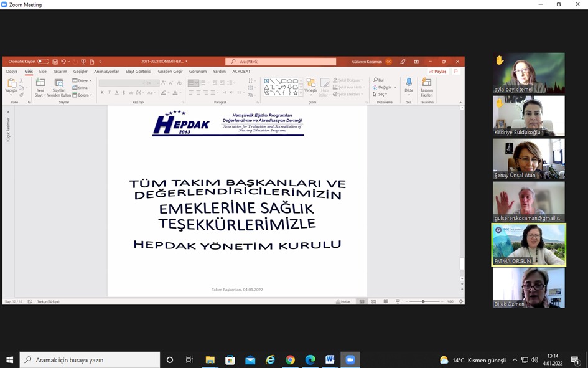Toggle italic formatting with T icon
The width and height of the screenshot is (588, 368).
109,92
